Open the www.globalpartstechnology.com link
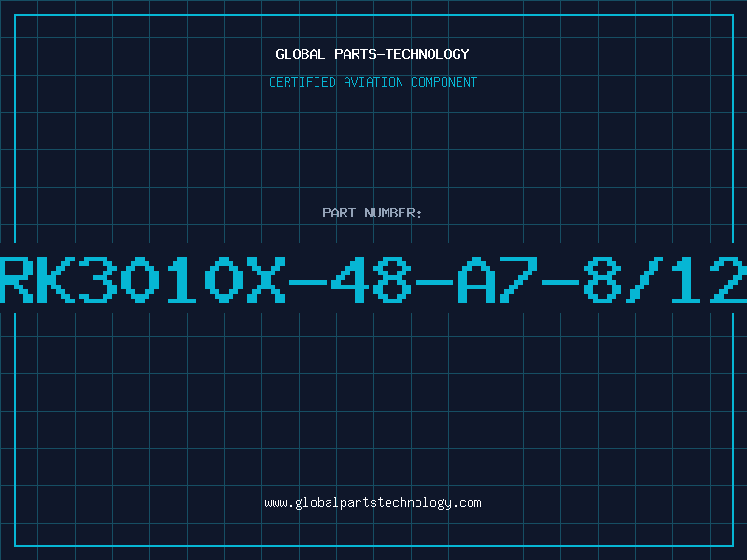The image size is (747, 560). pos(373,503)
